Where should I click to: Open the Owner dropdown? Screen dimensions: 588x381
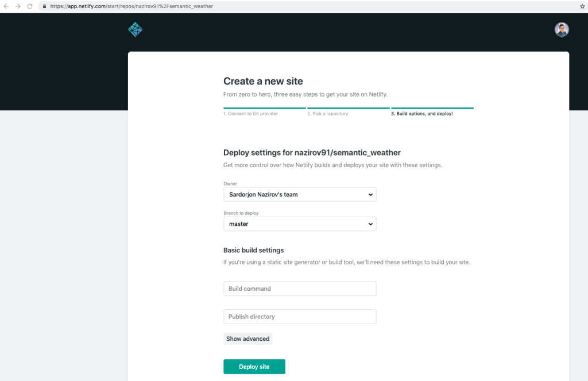299,194
